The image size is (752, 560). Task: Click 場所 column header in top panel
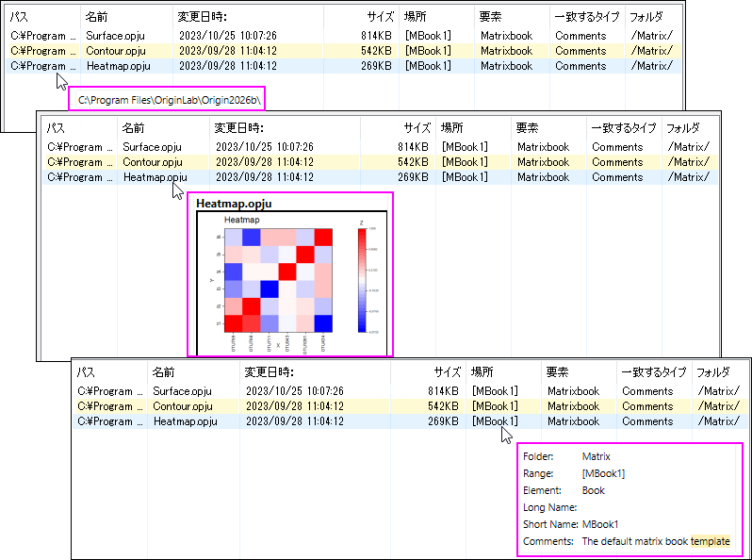(x=415, y=17)
